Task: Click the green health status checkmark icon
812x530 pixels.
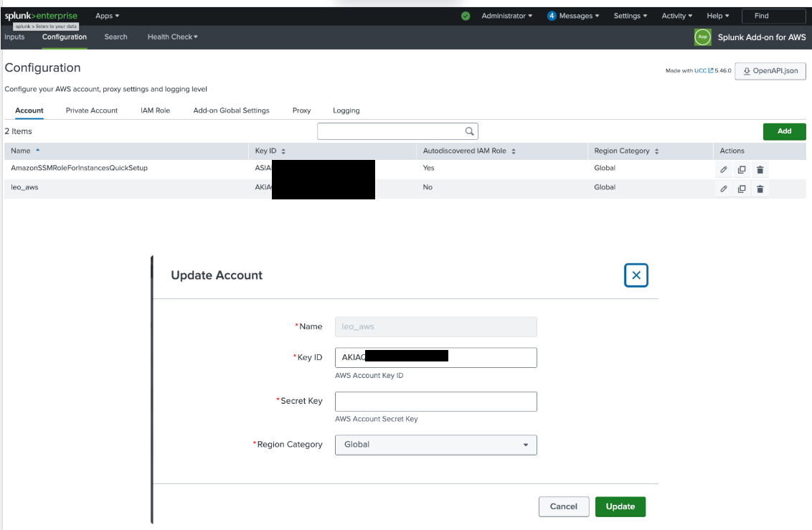Action: (x=465, y=15)
